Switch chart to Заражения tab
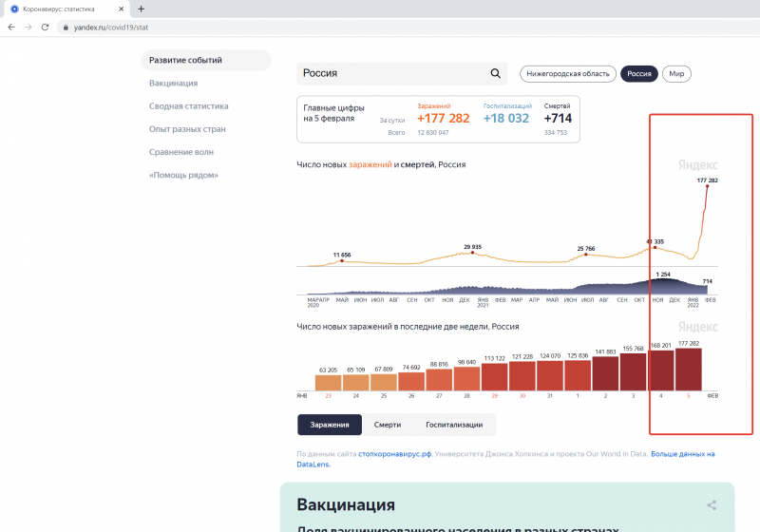 point(330,425)
